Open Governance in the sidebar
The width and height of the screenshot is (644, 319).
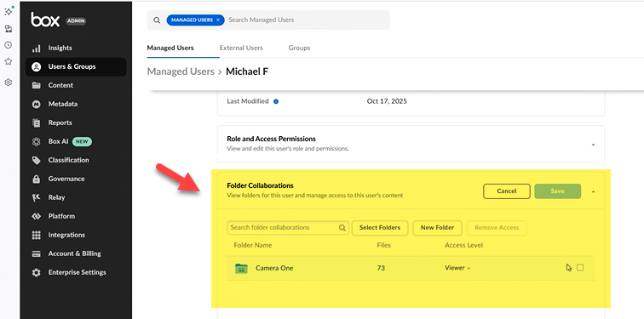coord(76,179)
